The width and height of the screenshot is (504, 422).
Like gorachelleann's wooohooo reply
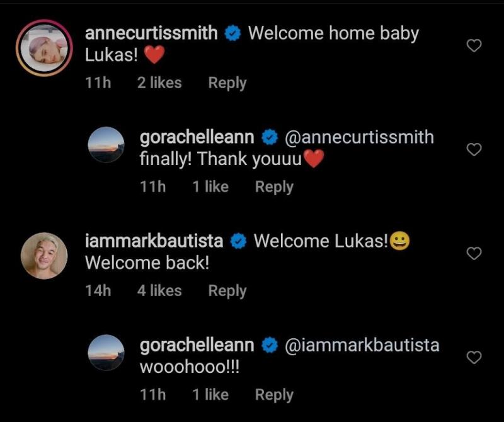tap(474, 357)
